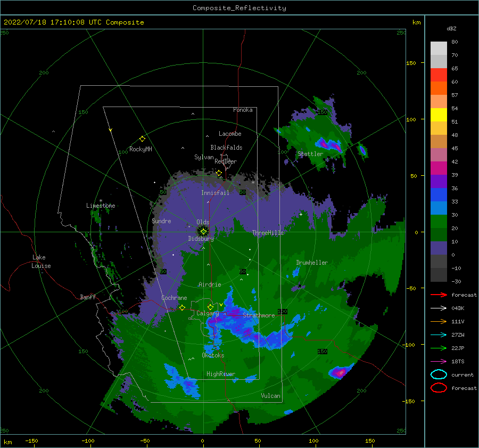This screenshot has width=479, height=448.
Task: Click the HighRiver town label
Action: (221, 374)
